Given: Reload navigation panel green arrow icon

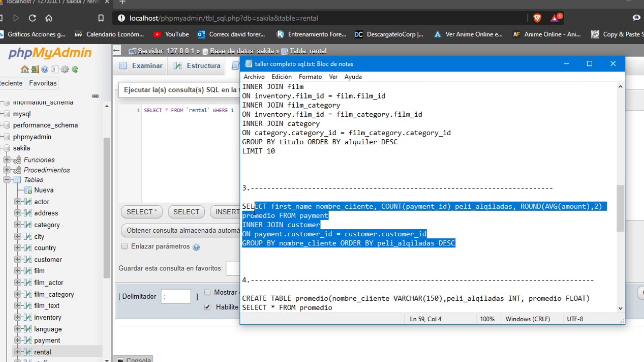Looking at the screenshot, I should (x=75, y=69).
